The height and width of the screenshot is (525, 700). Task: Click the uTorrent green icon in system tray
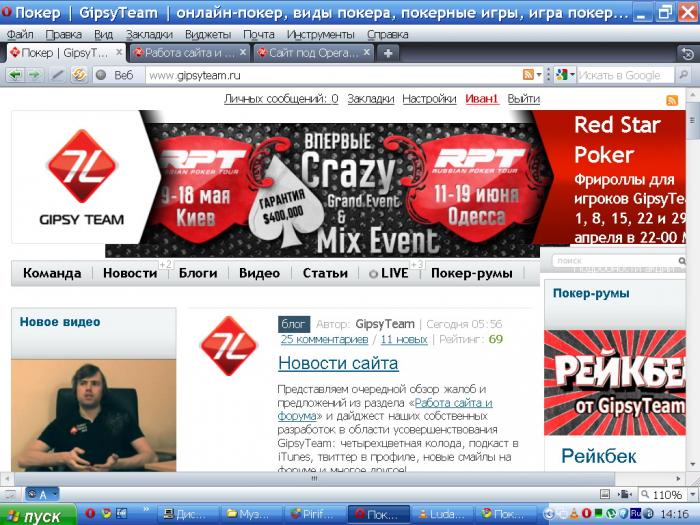click(612, 514)
